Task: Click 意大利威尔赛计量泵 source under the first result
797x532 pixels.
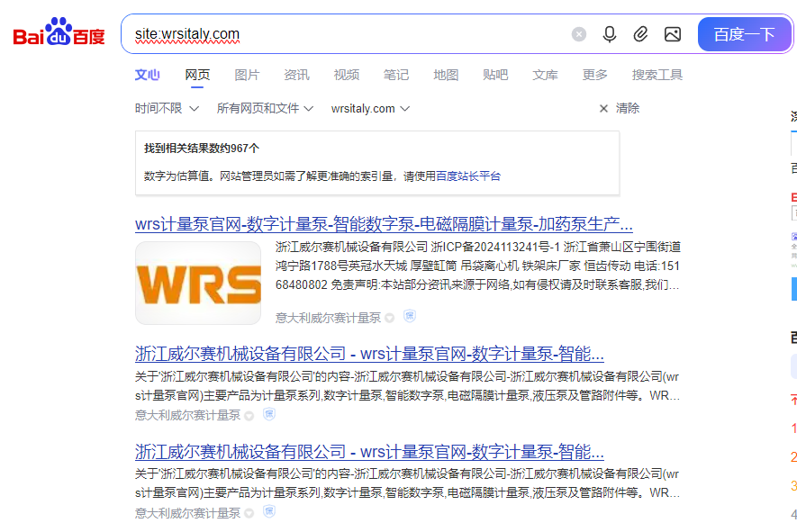Action: click(328, 318)
